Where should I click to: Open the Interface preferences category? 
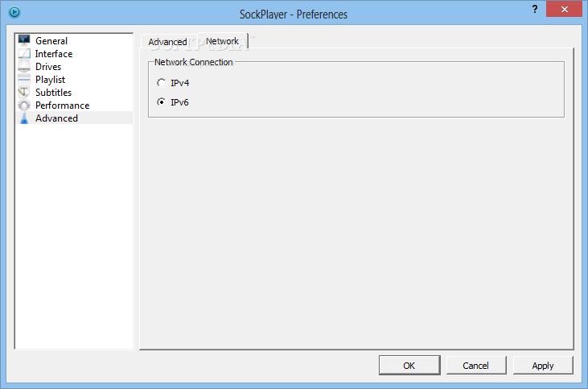coord(74,54)
